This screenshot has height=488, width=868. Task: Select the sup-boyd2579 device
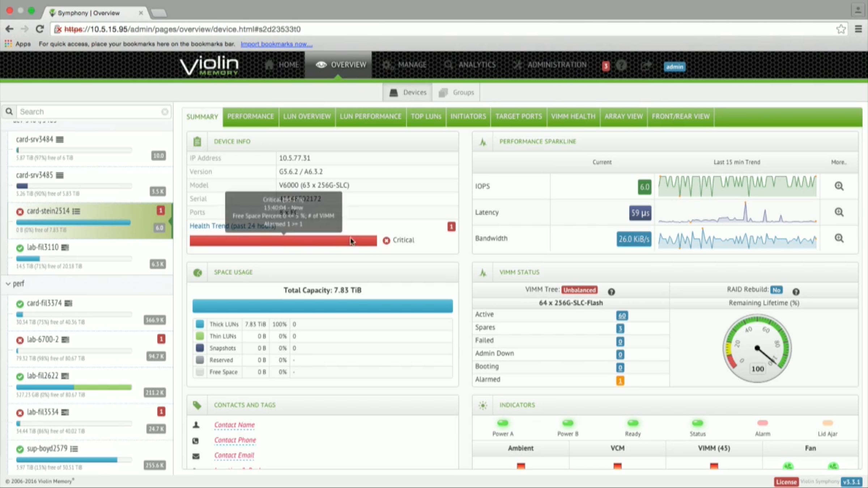[x=90, y=458]
